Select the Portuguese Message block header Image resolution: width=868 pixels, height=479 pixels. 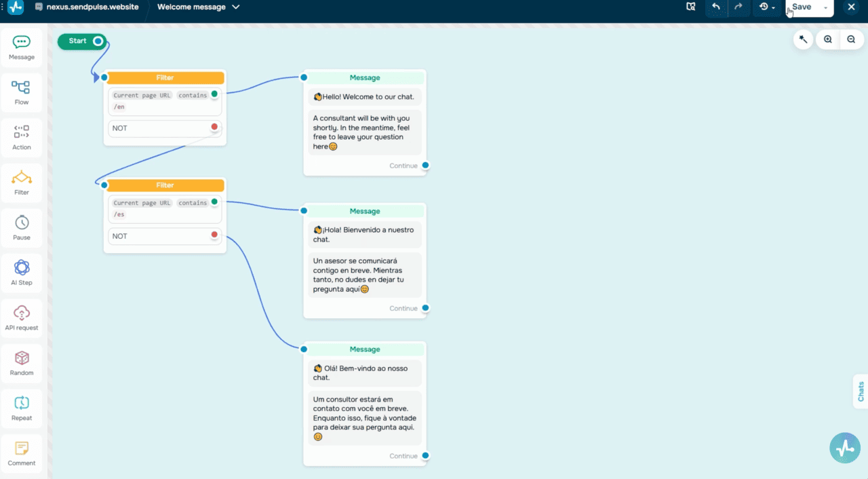(365, 349)
